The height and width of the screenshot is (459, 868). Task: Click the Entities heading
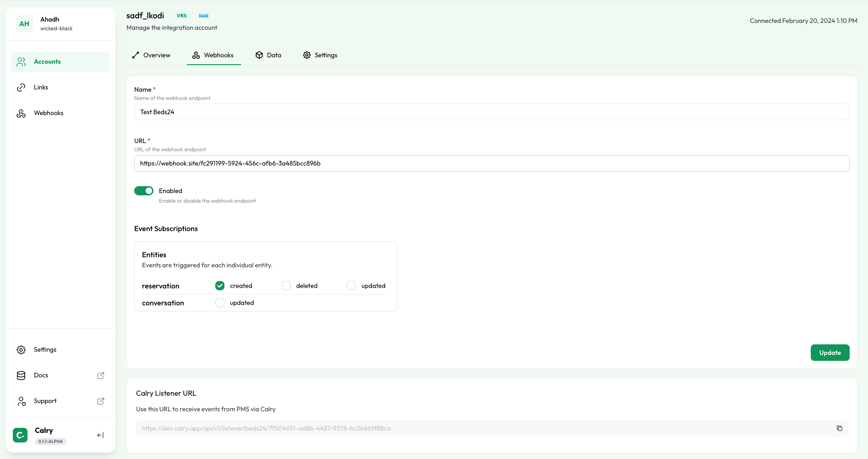[154, 255]
